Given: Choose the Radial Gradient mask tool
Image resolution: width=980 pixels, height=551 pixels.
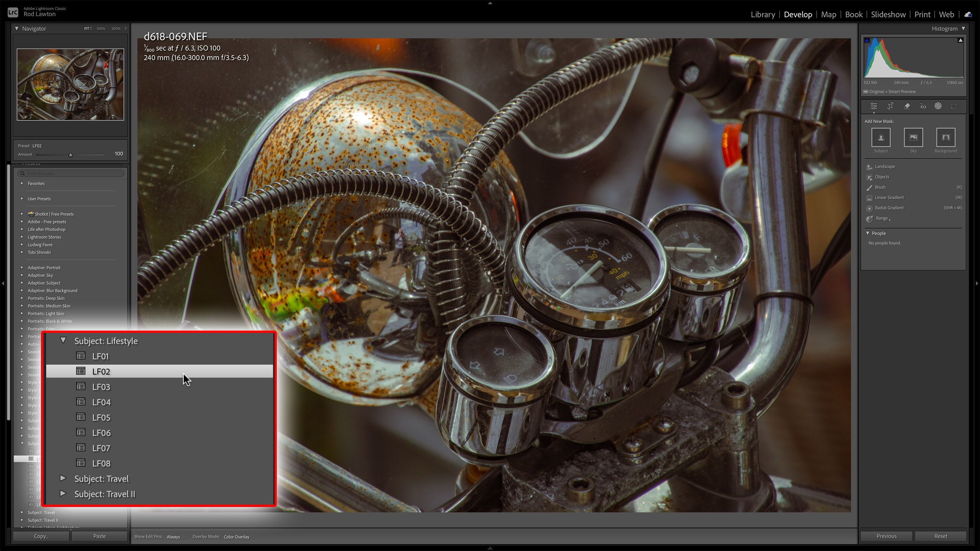Looking at the screenshot, I should click(x=889, y=208).
